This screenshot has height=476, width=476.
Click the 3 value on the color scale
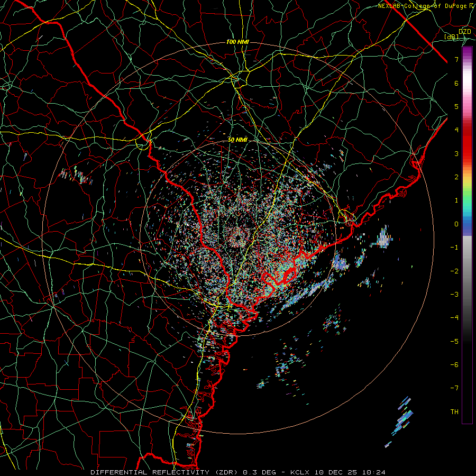456,153
